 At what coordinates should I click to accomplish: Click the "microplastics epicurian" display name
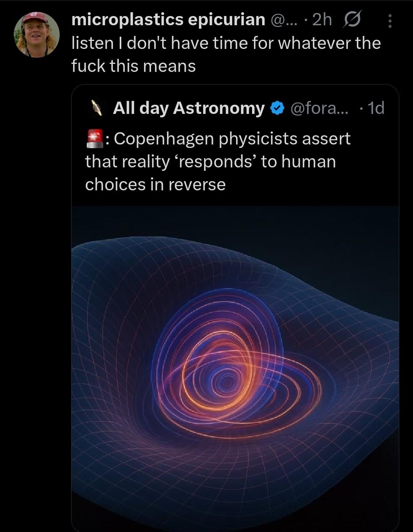click(x=168, y=19)
